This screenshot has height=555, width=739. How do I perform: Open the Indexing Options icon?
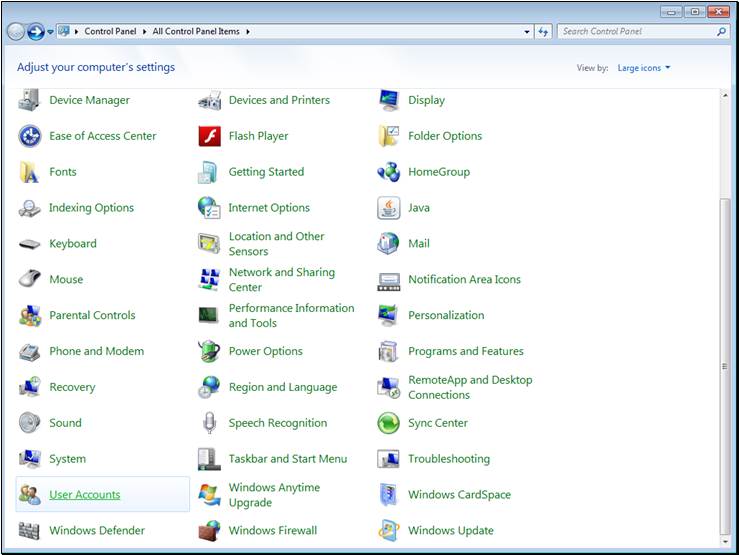(x=29, y=208)
